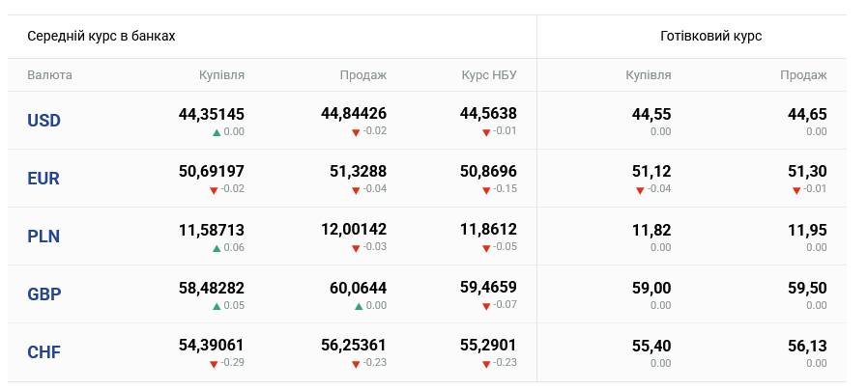Click the USD bank buy rate 44,35145
This screenshot has height=391, width=868.
[x=211, y=114]
